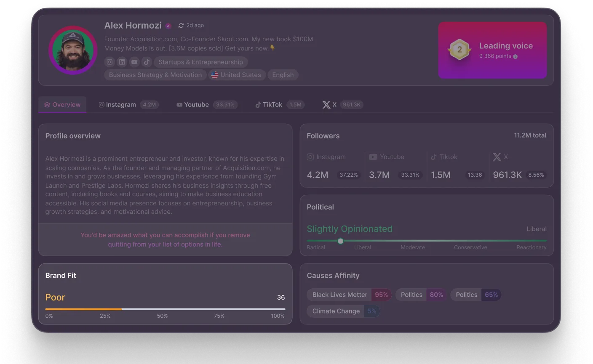Click the Poor brand fit rating

click(x=55, y=298)
